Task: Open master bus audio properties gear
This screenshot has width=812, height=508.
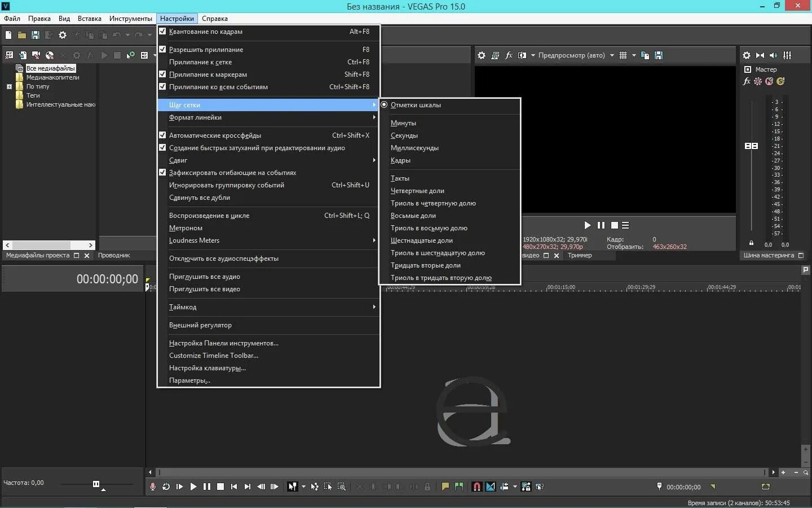Action: [x=747, y=55]
